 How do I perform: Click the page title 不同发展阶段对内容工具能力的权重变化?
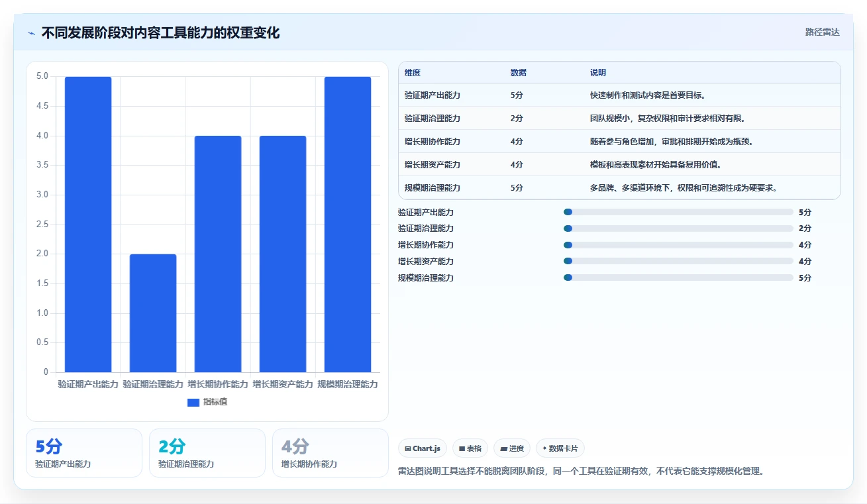pos(160,32)
